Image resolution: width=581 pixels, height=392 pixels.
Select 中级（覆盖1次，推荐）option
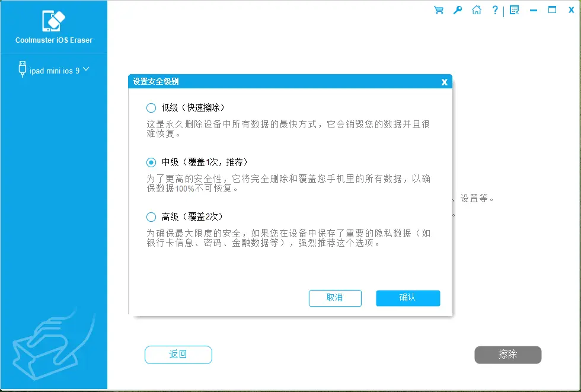click(x=151, y=162)
